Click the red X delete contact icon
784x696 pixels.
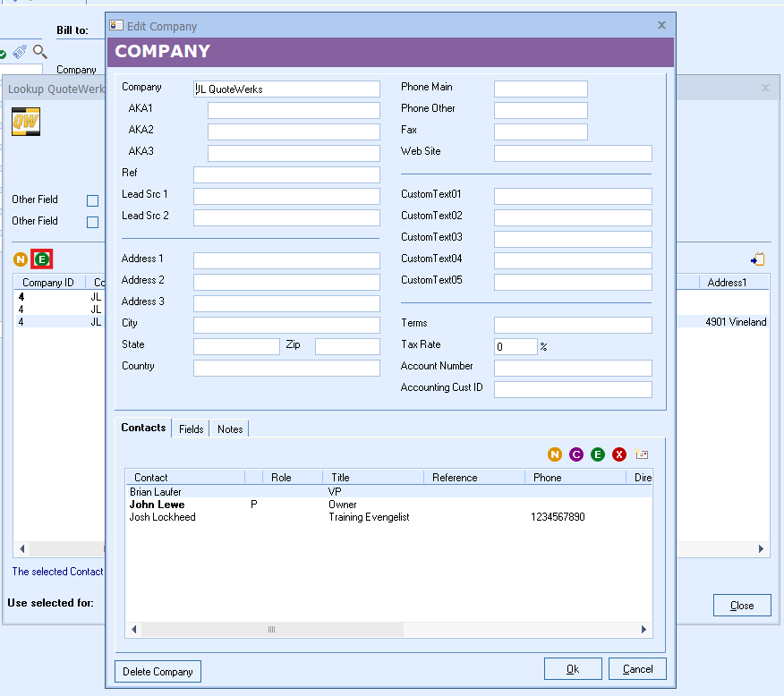(619, 454)
